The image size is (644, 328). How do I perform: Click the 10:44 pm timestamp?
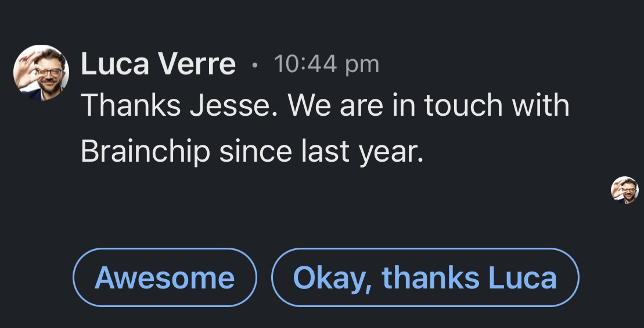pos(326,64)
